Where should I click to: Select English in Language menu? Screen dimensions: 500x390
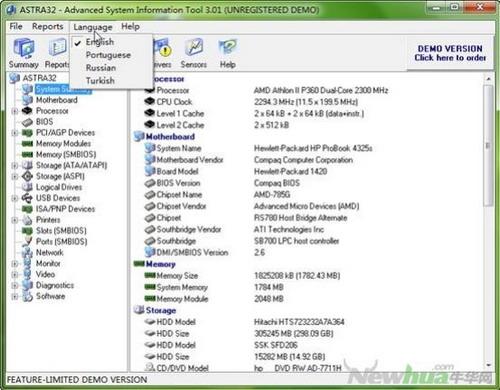click(111, 42)
